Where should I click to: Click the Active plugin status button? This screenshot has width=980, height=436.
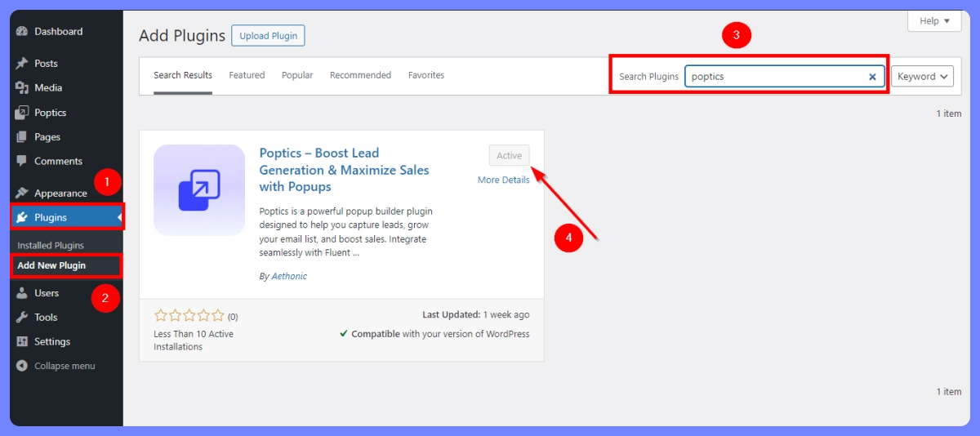509,156
